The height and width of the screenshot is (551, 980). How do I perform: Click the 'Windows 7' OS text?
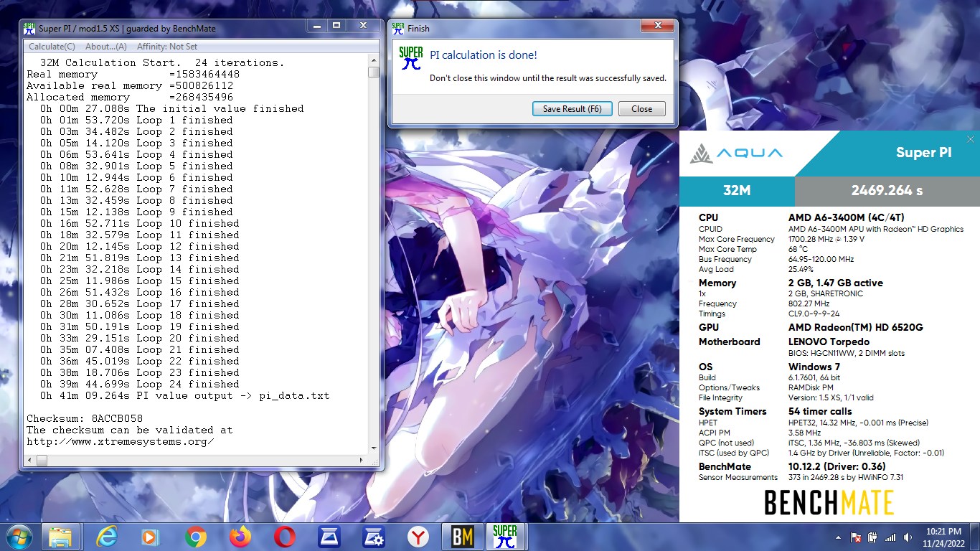[814, 367]
